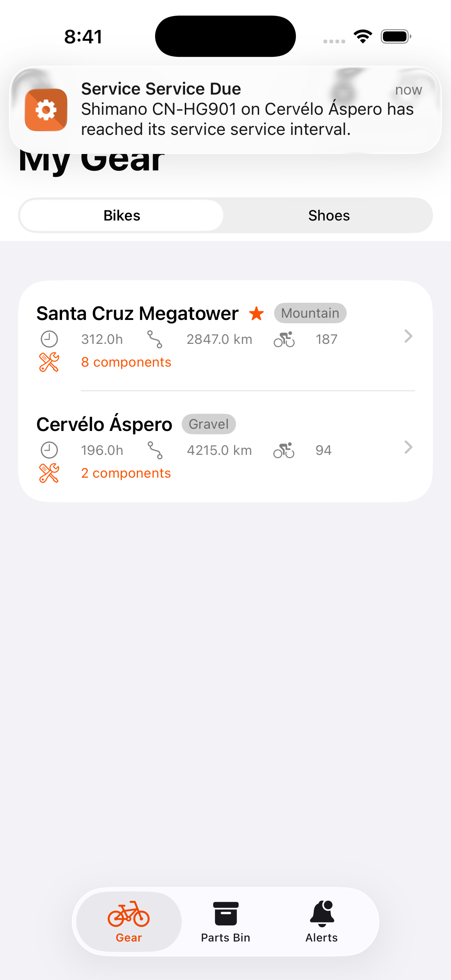Image resolution: width=451 pixels, height=980 pixels.
Task: Click the route distance icon for Cervélo Áspero
Action: coord(155,450)
